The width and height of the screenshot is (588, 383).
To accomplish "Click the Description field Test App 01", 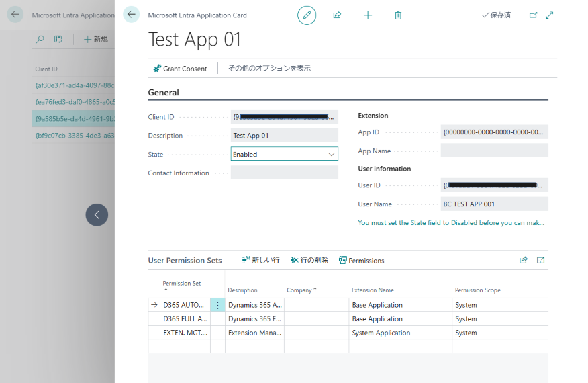I will click(284, 136).
